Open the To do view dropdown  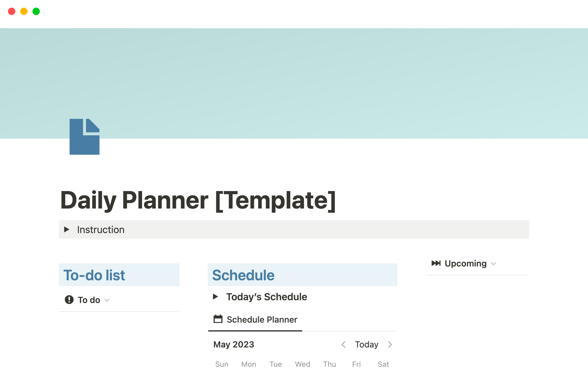(x=107, y=300)
